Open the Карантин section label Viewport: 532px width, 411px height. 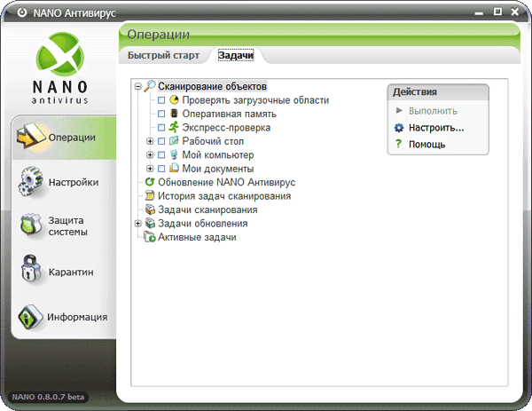tap(71, 272)
